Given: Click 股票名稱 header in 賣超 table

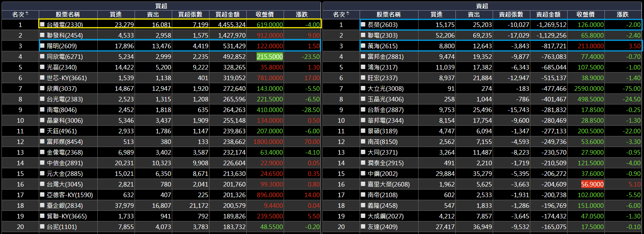Looking at the screenshot, I should click(x=389, y=14).
